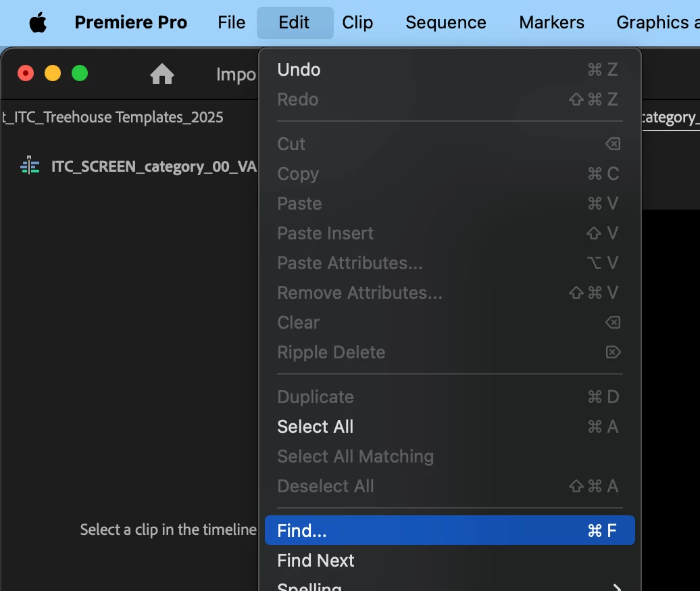Select the ITC_Treehouse Templates_2025 project tab

point(112,117)
